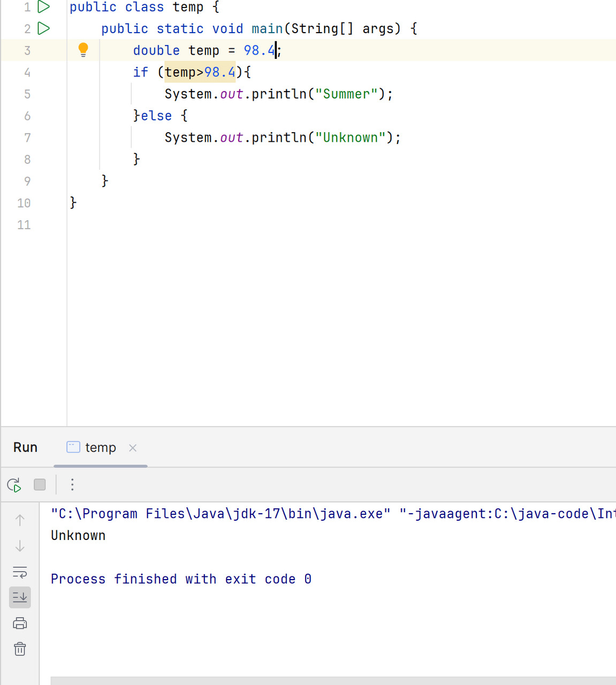Click the run gutter icon beside class temp

(x=44, y=7)
